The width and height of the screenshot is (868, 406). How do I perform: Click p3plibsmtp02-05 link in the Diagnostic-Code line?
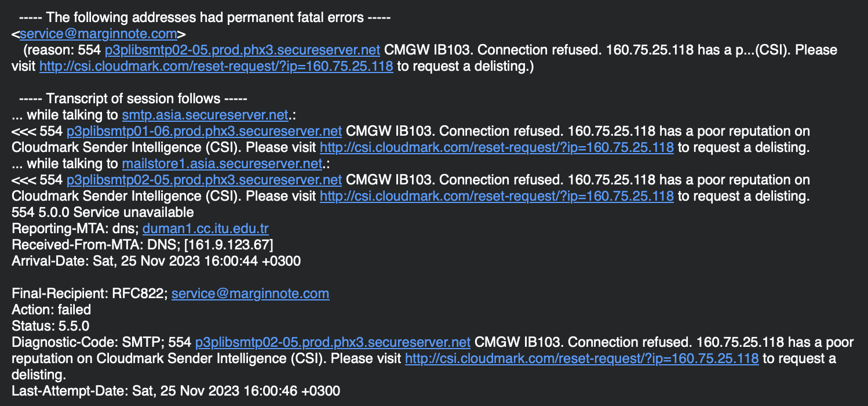tap(333, 342)
